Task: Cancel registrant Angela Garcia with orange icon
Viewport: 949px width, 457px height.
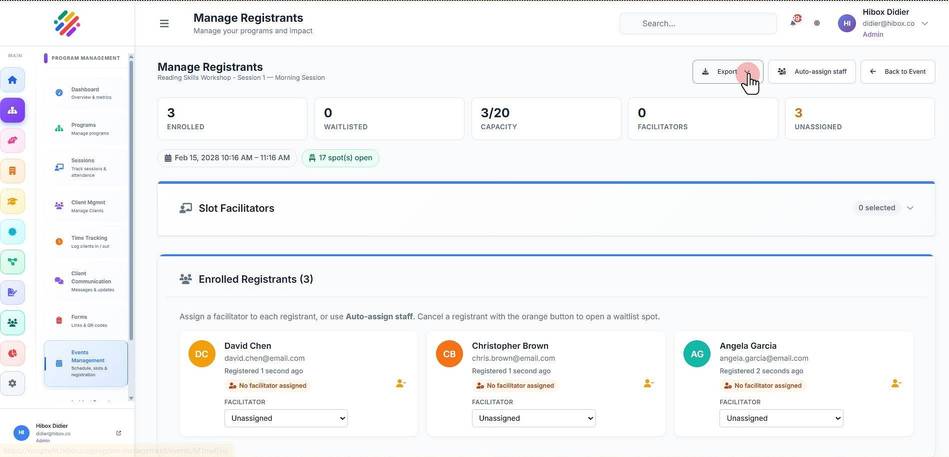Action: 896,383
